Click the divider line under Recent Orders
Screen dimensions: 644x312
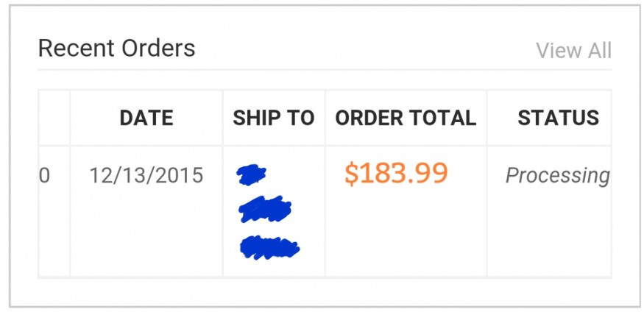click(x=324, y=70)
